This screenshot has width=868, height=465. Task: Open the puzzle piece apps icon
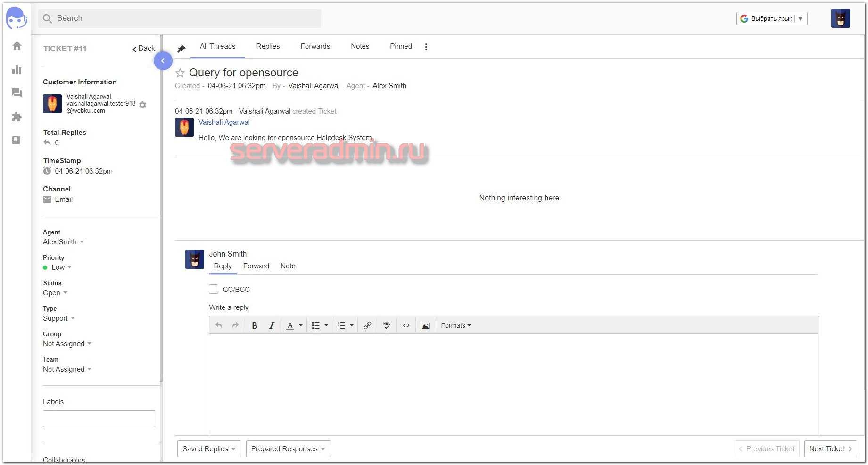coord(17,116)
